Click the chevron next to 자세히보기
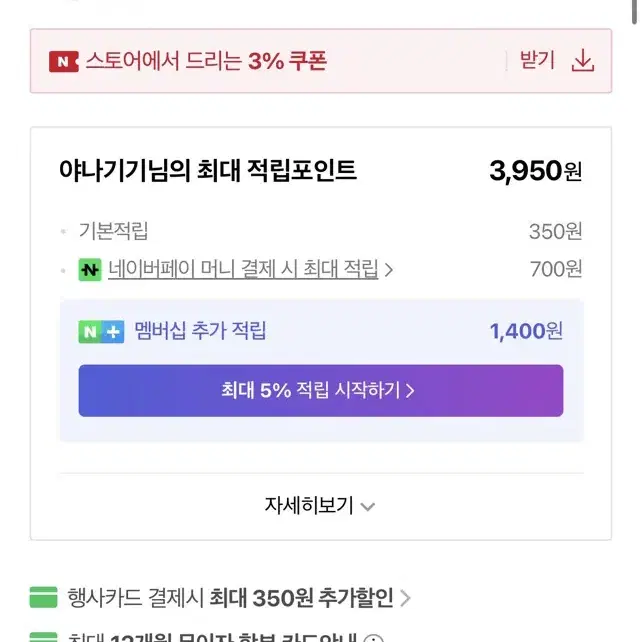 tap(368, 507)
